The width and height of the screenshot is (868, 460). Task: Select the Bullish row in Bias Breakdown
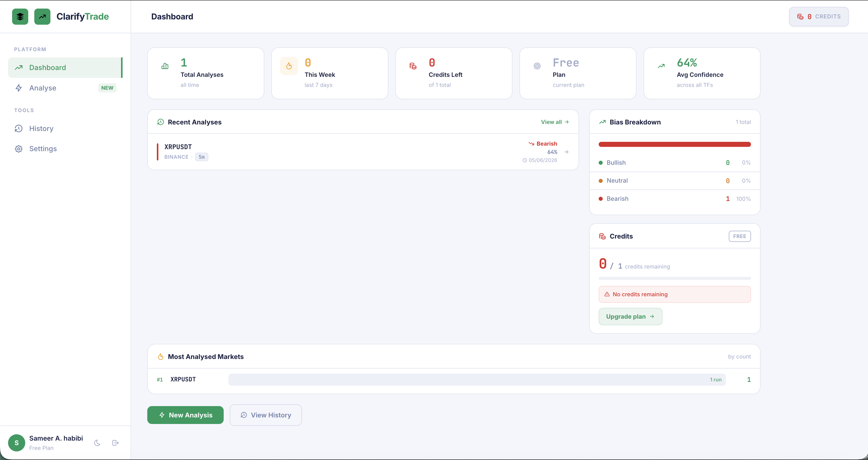point(675,162)
